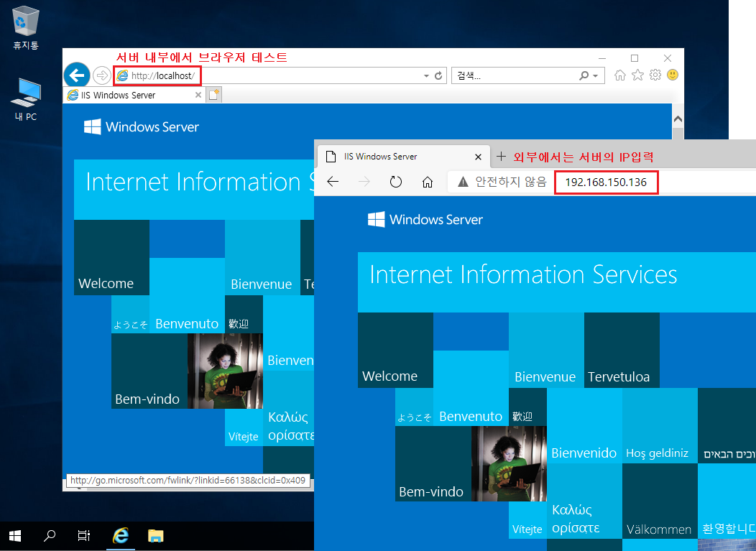Viewport: 756px width, 551px height.
Task: Reload the page in Edge
Action: (x=396, y=182)
